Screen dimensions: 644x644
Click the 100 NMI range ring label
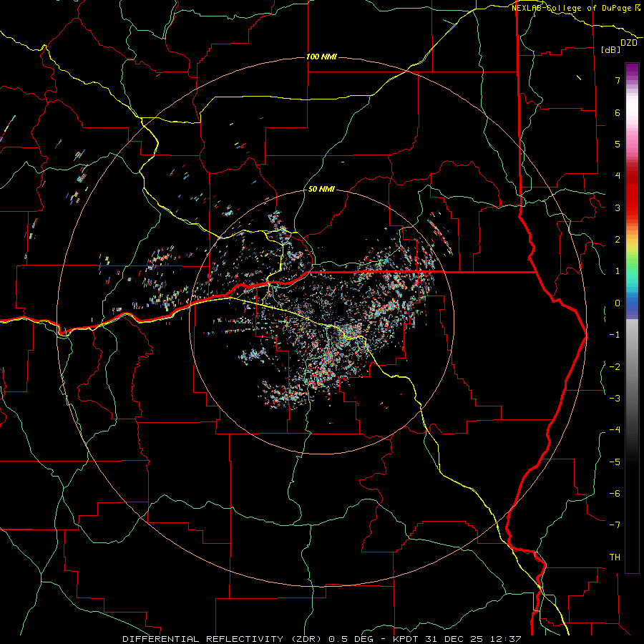tap(321, 57)
